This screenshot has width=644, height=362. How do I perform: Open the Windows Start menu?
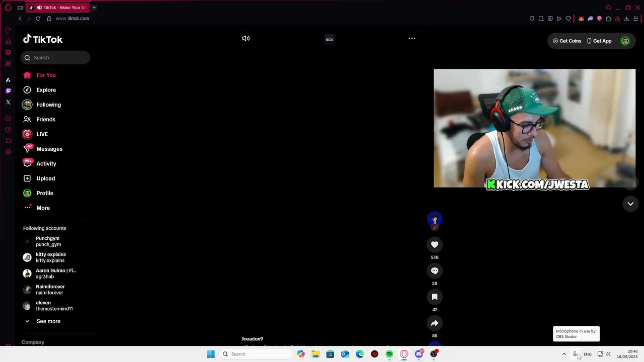pyautogui.click(x=211, y=354)
